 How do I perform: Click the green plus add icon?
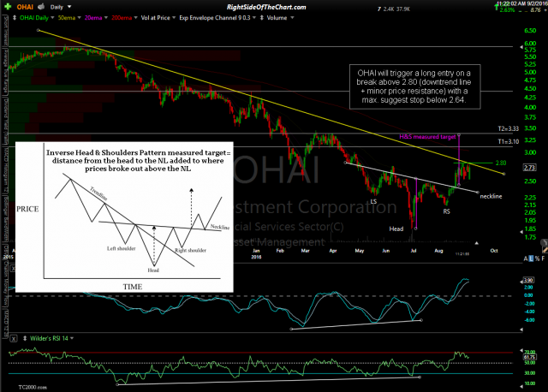pyautogui.click(x=8, y=7)
